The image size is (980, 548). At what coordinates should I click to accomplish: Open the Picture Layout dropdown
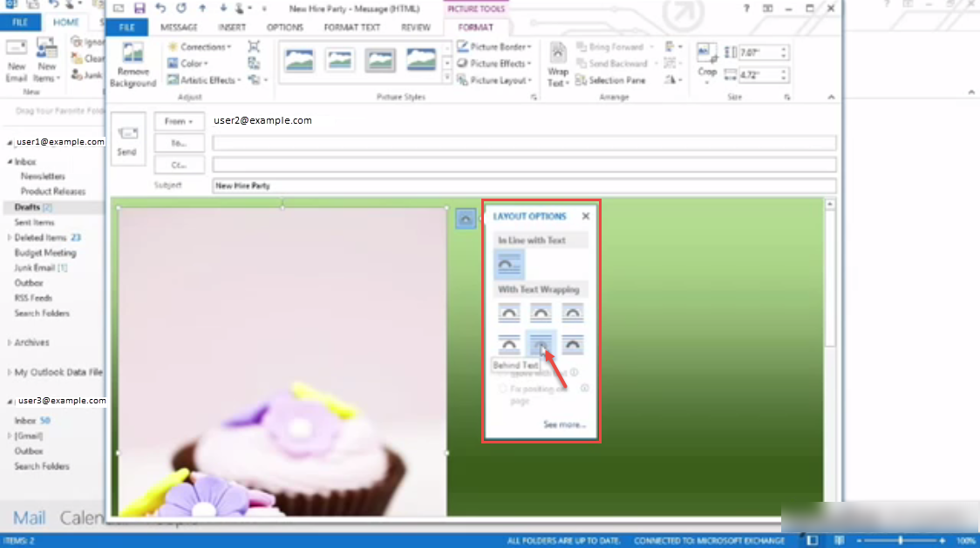click(494, 80)
